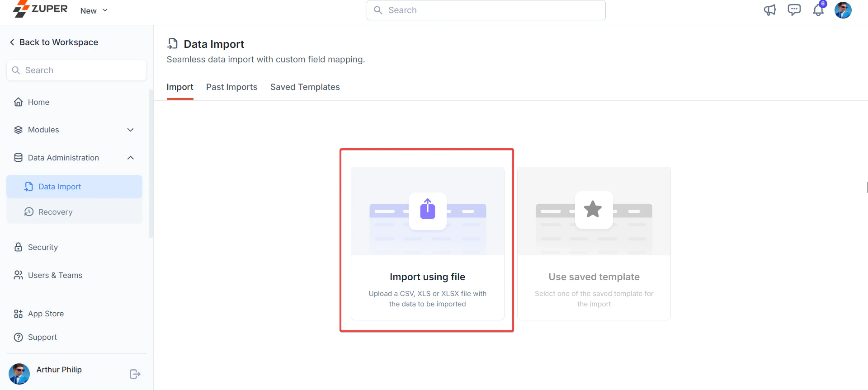The height and width of the screenshot is (390, 868).
Task: Open the chat messages icon
Action: [794, 10]
